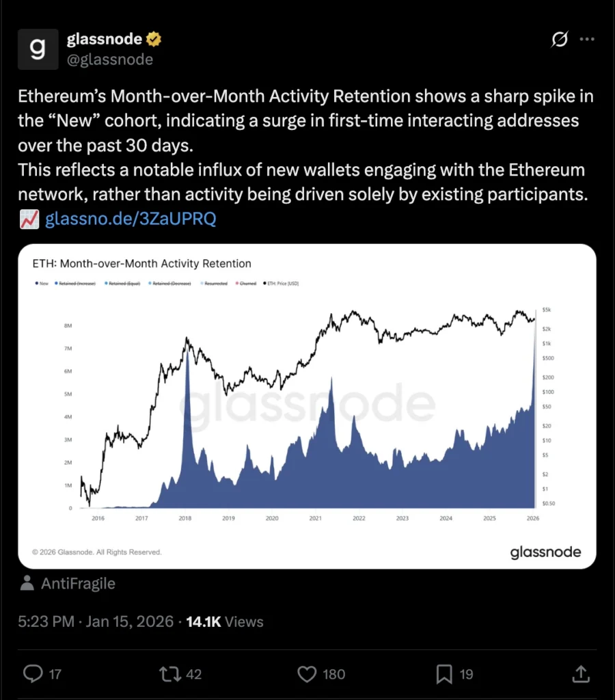Like the tweet with heart icon
The width and height of the screenshot is (615, 700).
pos(307,674)
